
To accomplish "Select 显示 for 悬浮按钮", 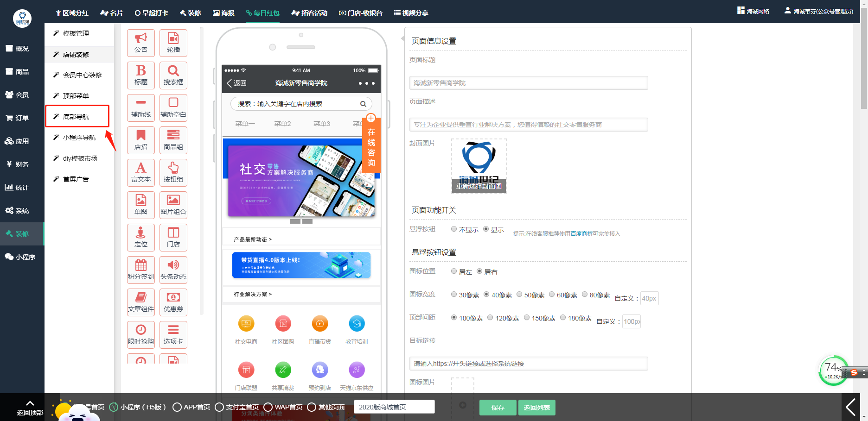I will pyautogui.click(x=486, y=229).
